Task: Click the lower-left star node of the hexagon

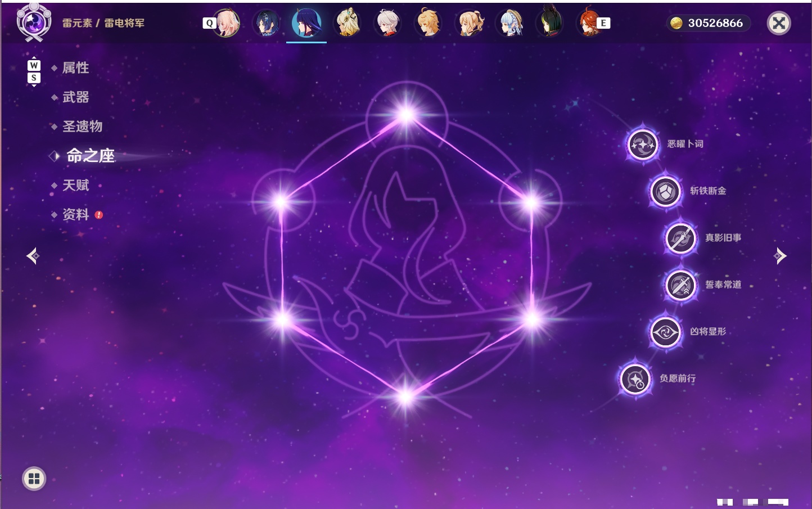Action: (x=282, y=320)
